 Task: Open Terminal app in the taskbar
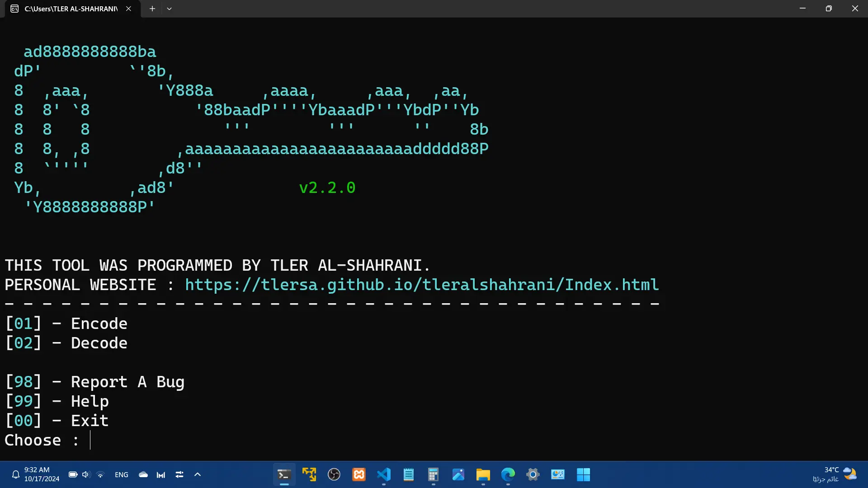284,474
